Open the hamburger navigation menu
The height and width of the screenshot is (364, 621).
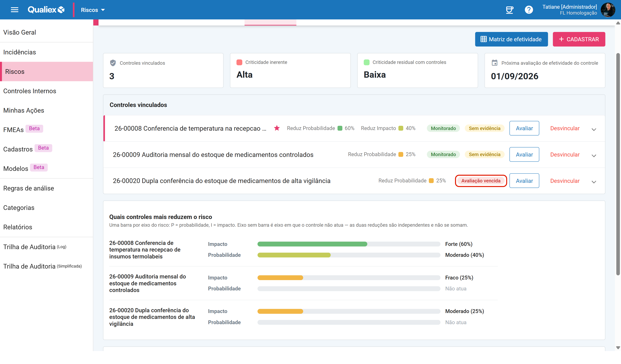pos(15,10)
